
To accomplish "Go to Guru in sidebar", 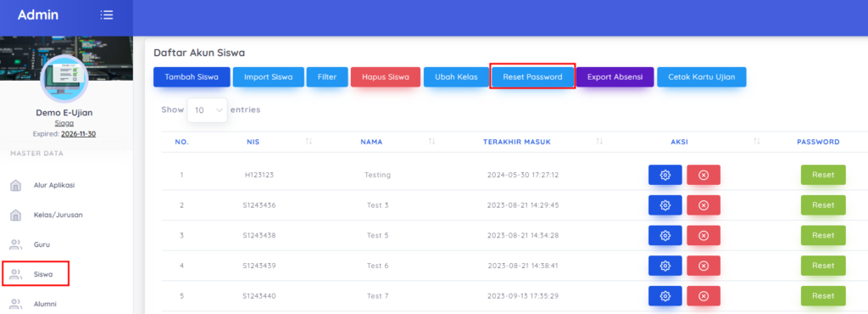I will [42, 244].
